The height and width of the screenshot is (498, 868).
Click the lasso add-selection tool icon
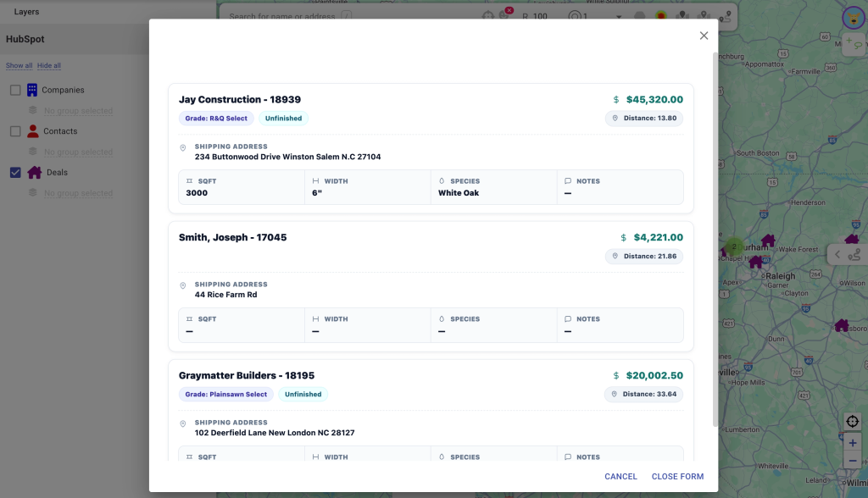pos(854,42)
